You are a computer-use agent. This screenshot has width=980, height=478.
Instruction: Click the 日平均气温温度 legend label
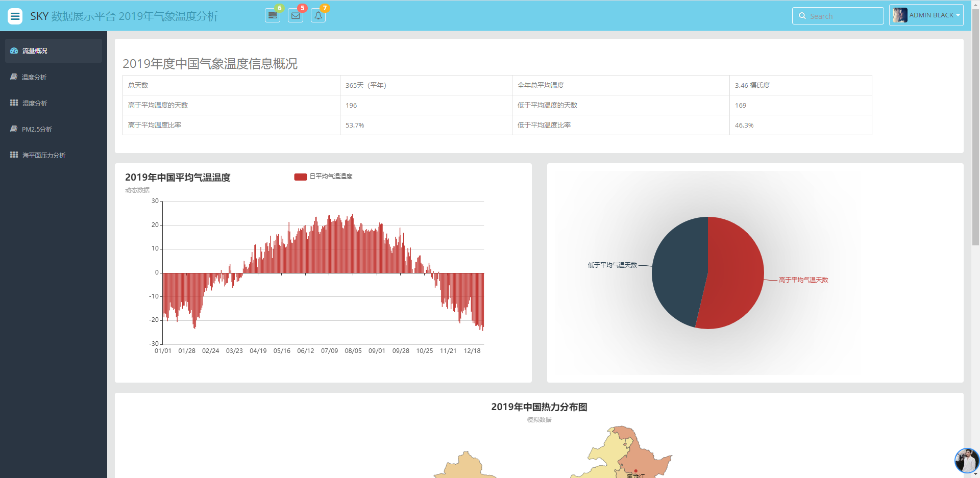(x=331, y=177)
